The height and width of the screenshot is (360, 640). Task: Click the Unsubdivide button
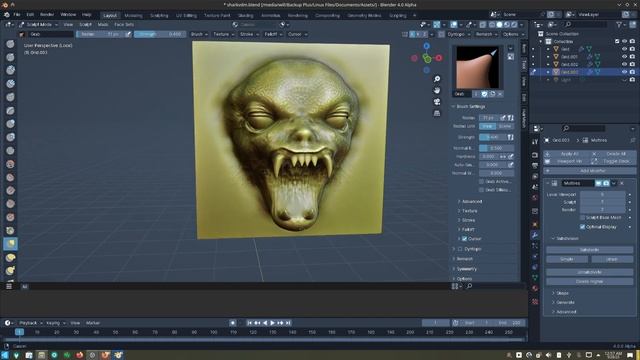[589, 272]
